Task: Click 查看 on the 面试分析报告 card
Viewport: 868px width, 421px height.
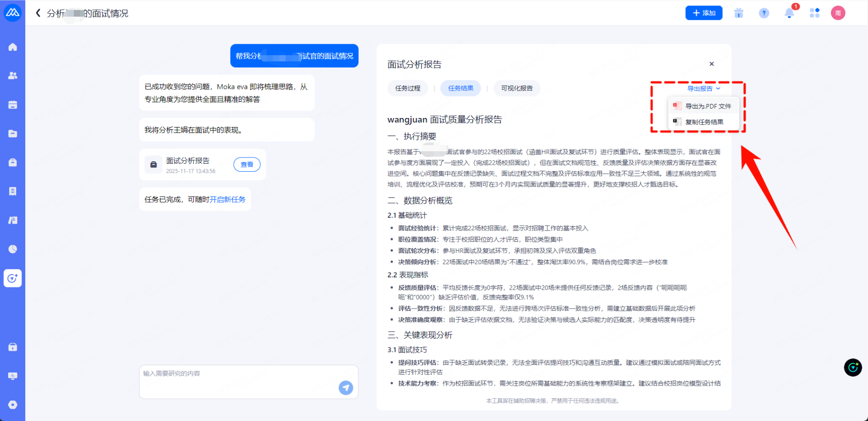Action: [247, 165]
